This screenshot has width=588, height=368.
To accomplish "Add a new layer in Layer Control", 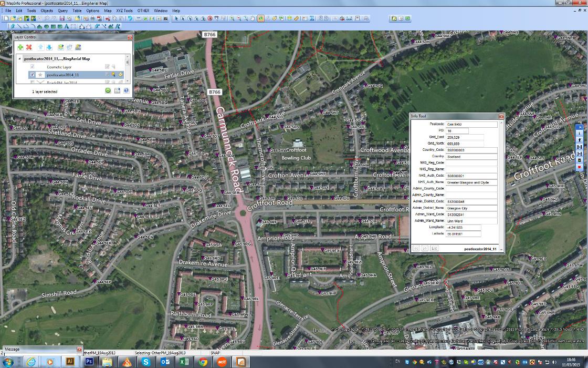I will click(x=20, y=47).
